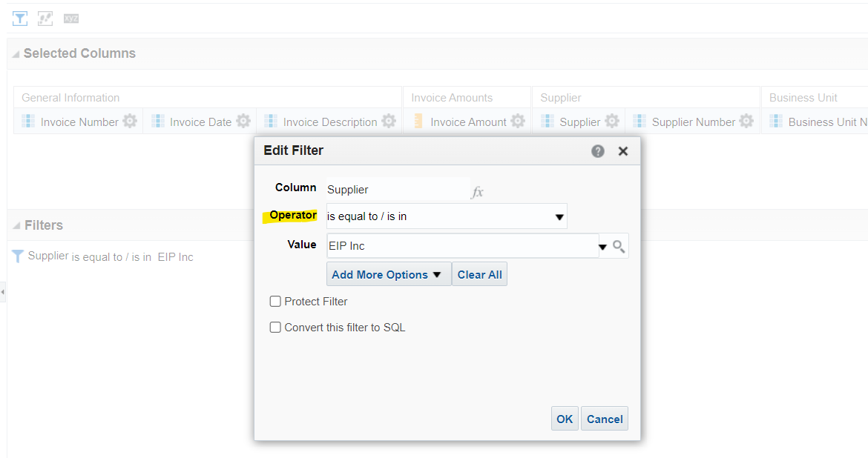Viewport: 868px width, 458px height.
Task: Confirm the filter with OK
Action: pos(565,419)
